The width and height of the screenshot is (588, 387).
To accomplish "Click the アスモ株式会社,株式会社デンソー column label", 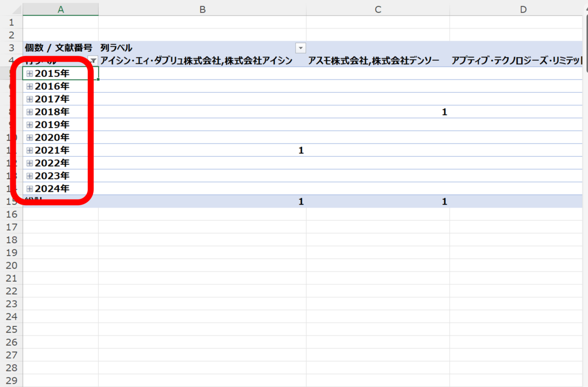I will (x=373, y=61).
